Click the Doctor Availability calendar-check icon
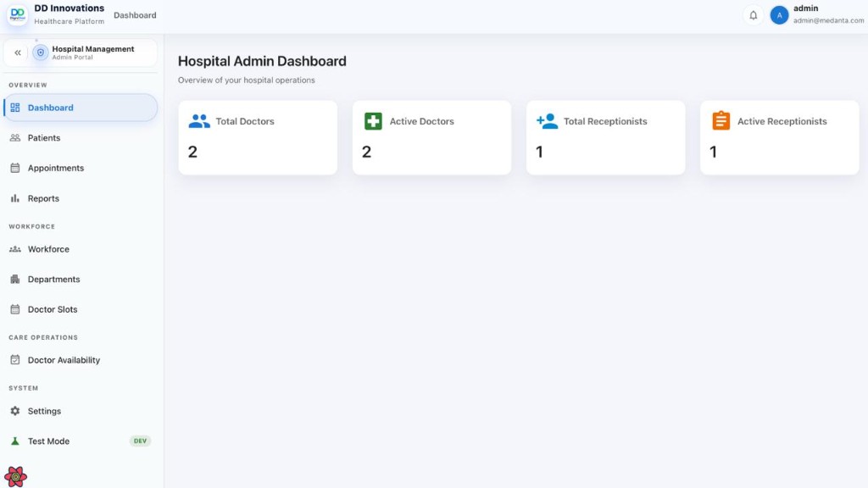The image size is (868, 488). point(15,359)
